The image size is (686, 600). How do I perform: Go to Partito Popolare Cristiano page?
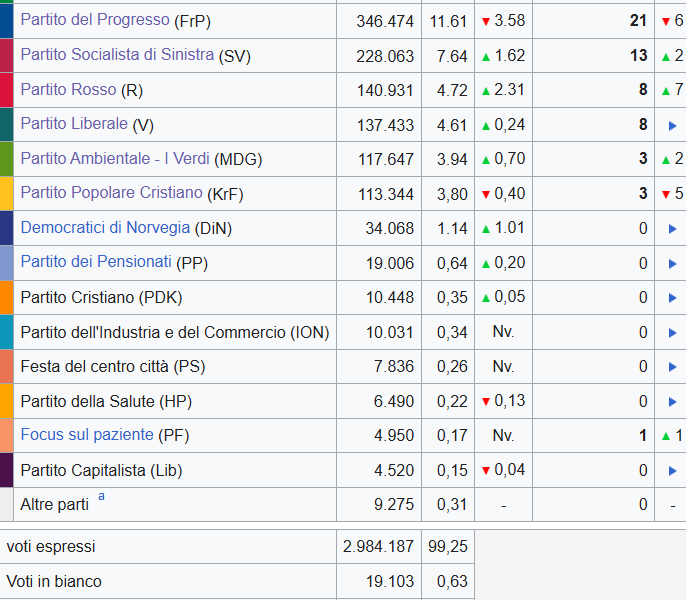click(x=111, y=193)
